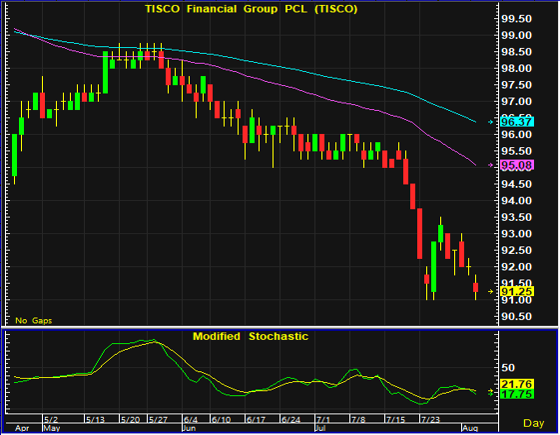Click the 5/2 date marker
Screen dimensions: 560x435
point(51,419)
